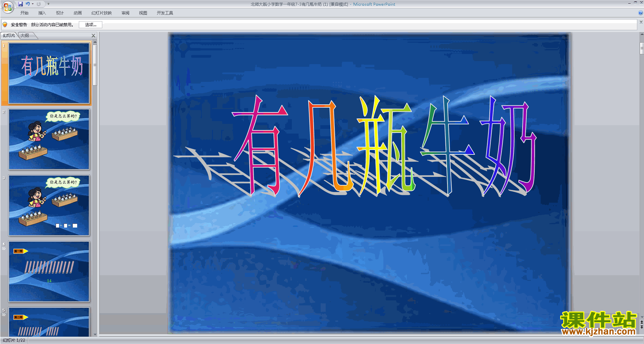
Task: Expand the Undo history dropdown arrow
Action: (x=33, y=4)
